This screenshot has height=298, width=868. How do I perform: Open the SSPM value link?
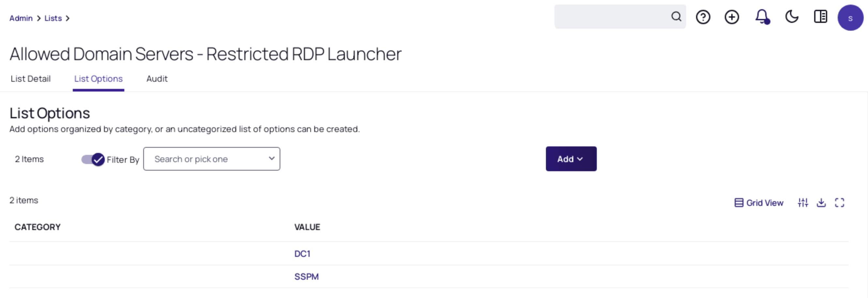coord(306,276)
